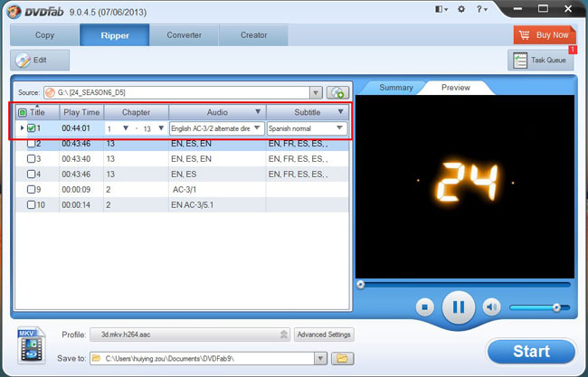Click the add-source disc icon
588x377 pixels.
[337, 92]
